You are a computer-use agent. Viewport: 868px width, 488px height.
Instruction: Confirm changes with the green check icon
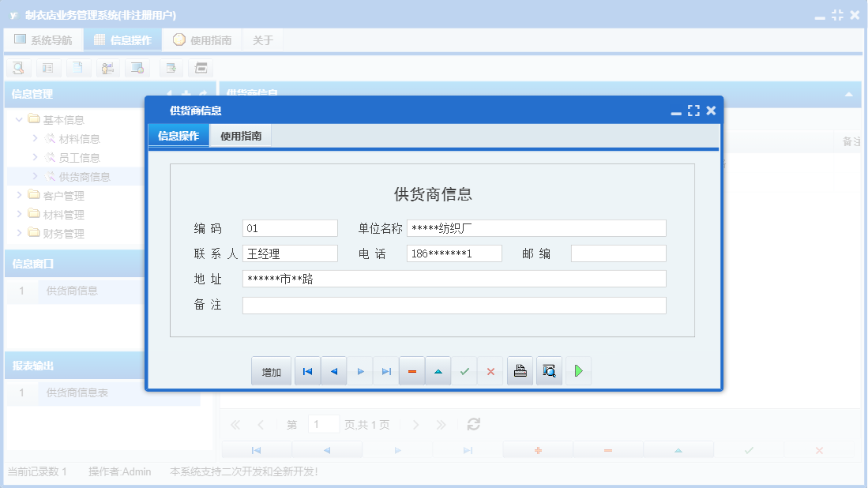[464, 370]
